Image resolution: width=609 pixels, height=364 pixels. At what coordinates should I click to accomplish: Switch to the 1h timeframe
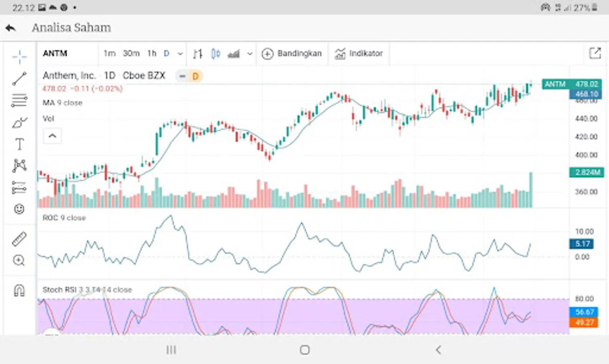point(152,53)
